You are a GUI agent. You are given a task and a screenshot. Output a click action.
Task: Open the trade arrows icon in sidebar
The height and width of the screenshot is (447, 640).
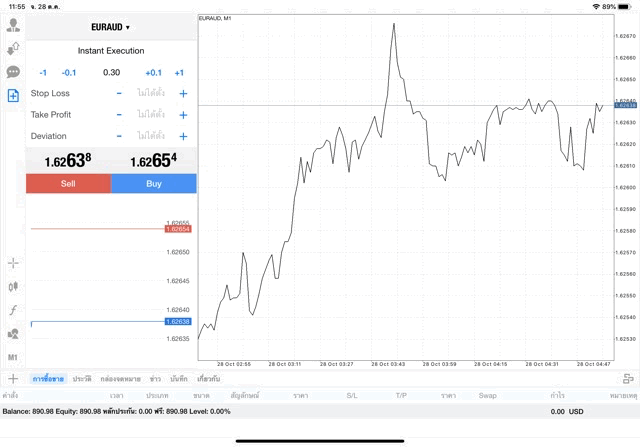coord(13,48)
